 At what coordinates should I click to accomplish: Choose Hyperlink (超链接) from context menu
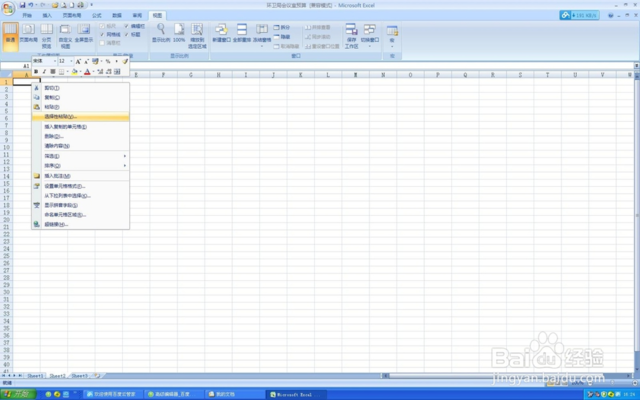tap(80, 224)
